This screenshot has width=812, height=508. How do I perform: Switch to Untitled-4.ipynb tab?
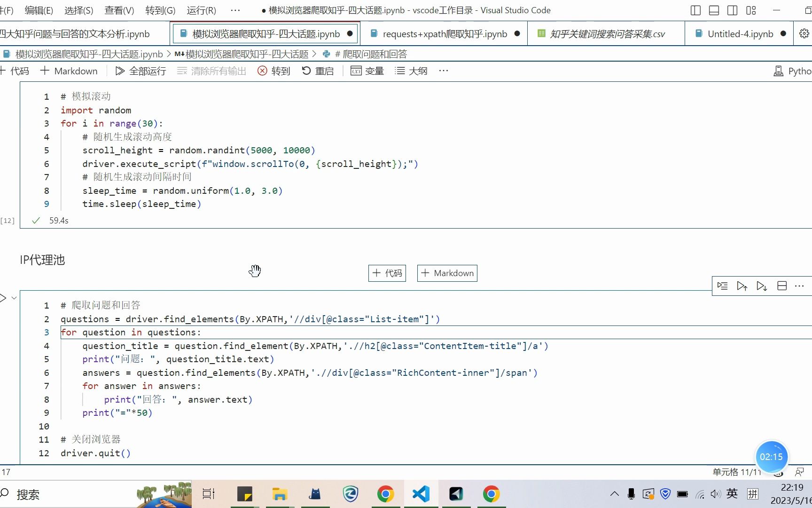(740, 34)
